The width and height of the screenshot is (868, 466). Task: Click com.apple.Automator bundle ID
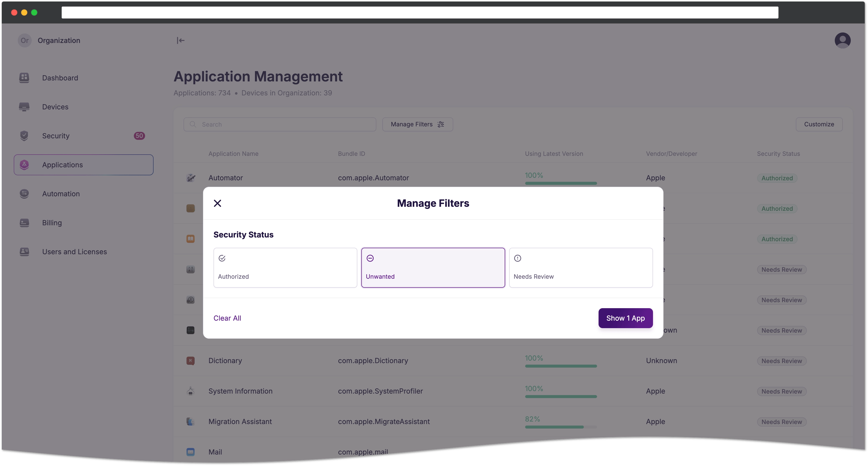click(x=373, y=178)
